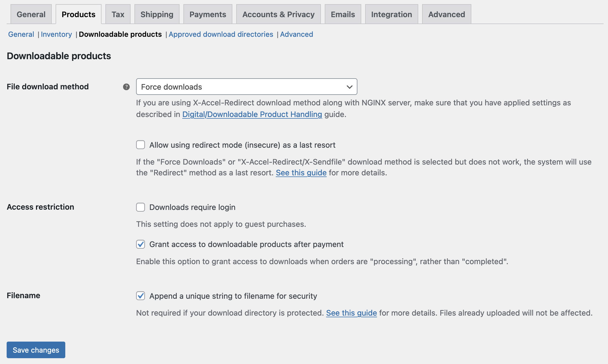Open the File download method dropdown
This screenshot has height=364, width=608.
[x=246, y=87]
